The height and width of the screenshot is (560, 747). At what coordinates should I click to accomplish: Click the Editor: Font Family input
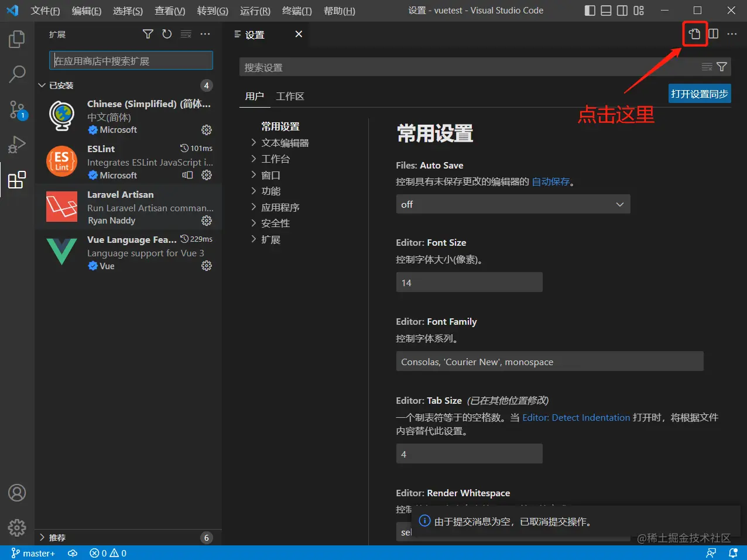pyautogui.click(x=549, y=361)
